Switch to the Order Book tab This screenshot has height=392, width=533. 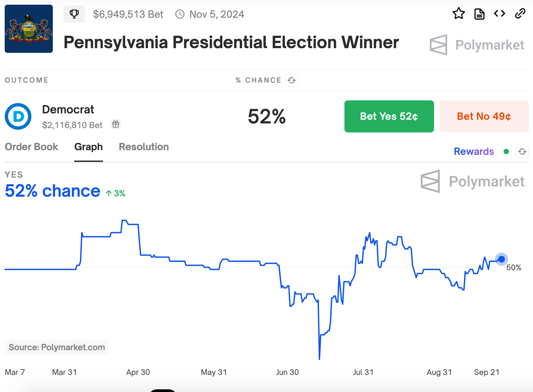[x=31, y=147]
